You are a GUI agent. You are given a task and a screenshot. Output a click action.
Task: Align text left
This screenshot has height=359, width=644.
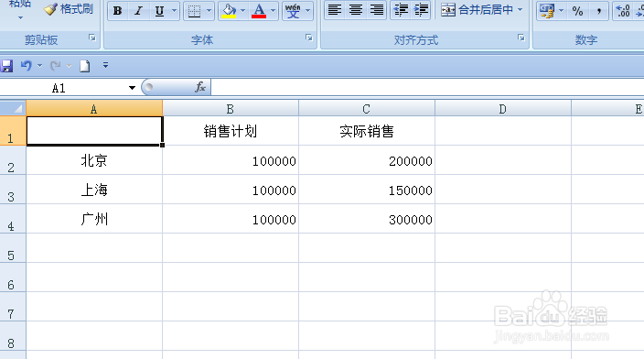[335, 10]
